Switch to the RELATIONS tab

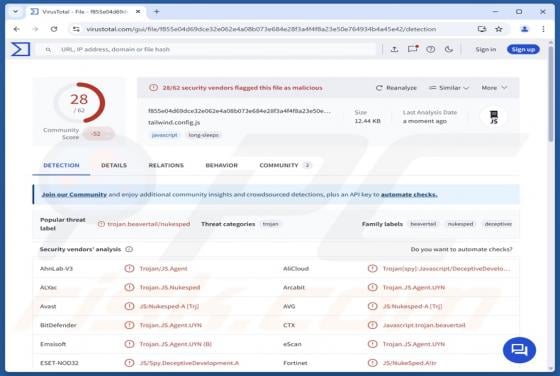coord(166,165)
